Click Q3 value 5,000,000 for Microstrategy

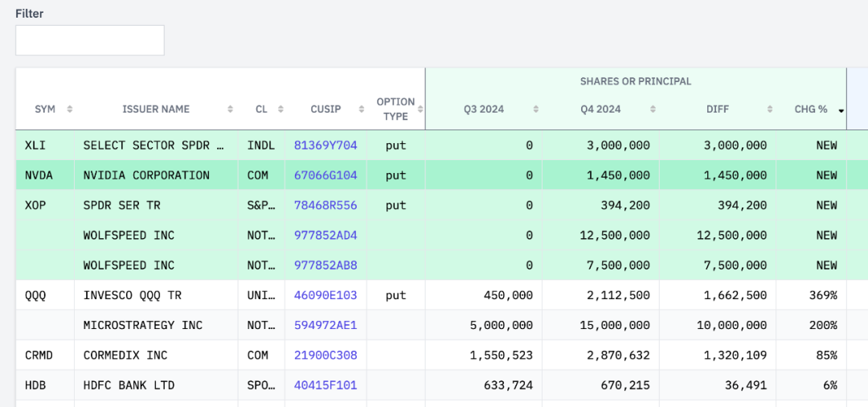coord(502,325)
